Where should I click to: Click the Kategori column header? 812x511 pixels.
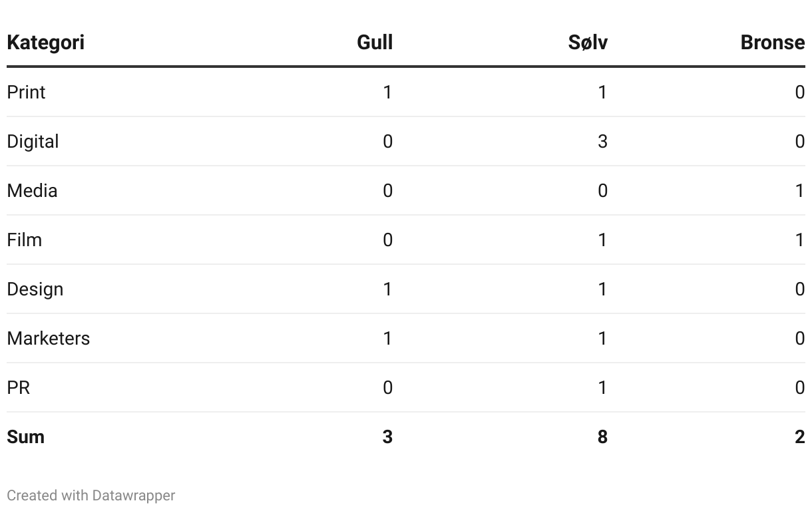(45, 43)
